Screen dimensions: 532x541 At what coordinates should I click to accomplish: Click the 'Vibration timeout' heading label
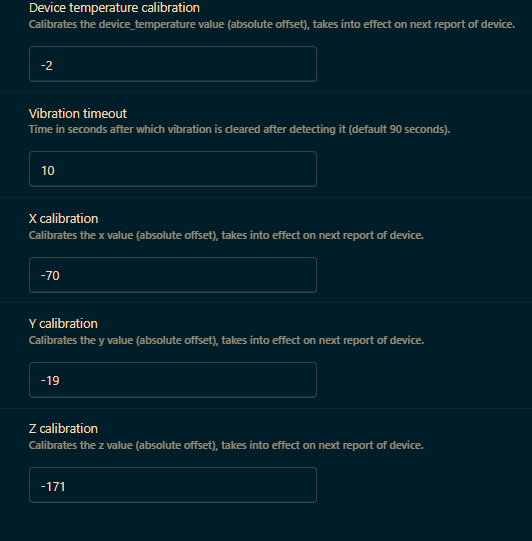tap(78, 114)
